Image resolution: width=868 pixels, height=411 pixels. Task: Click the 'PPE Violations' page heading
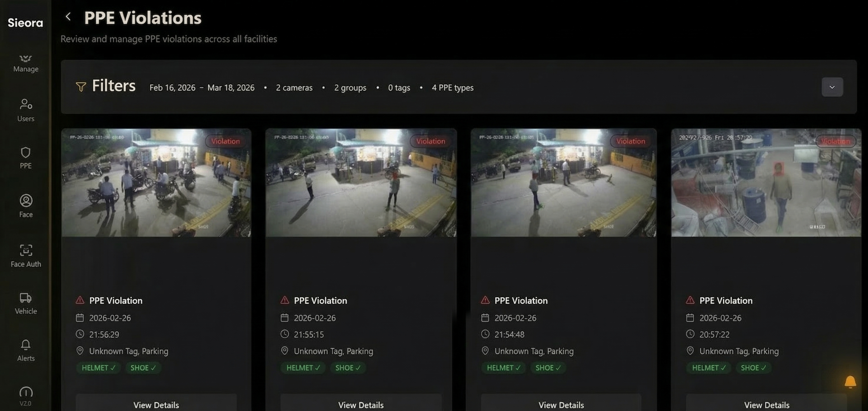143,18
